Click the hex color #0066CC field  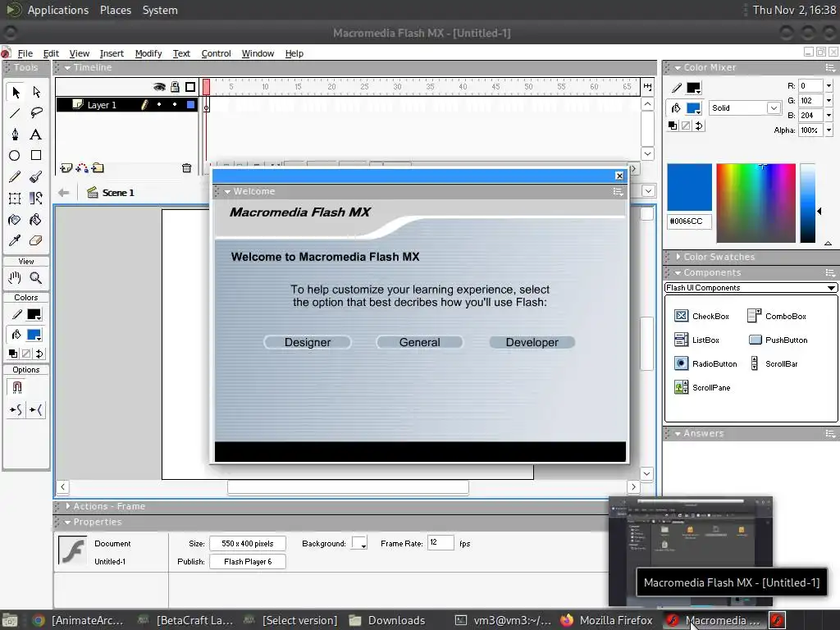pos(689,221)
